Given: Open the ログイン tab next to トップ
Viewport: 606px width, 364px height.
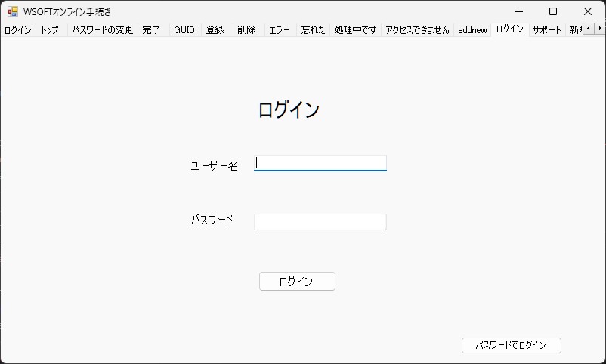Looking at the screenshot, I should click(x=18, y=30).
